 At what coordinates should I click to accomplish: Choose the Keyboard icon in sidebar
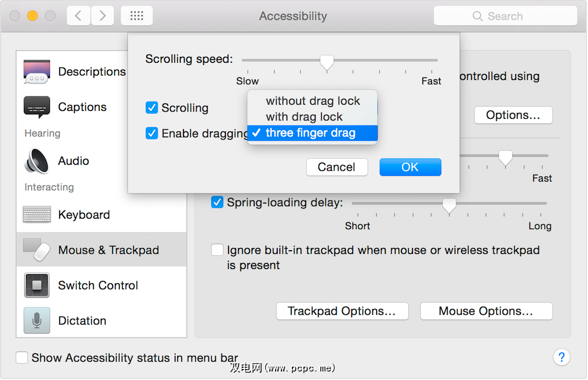click(x=37, y=215)
